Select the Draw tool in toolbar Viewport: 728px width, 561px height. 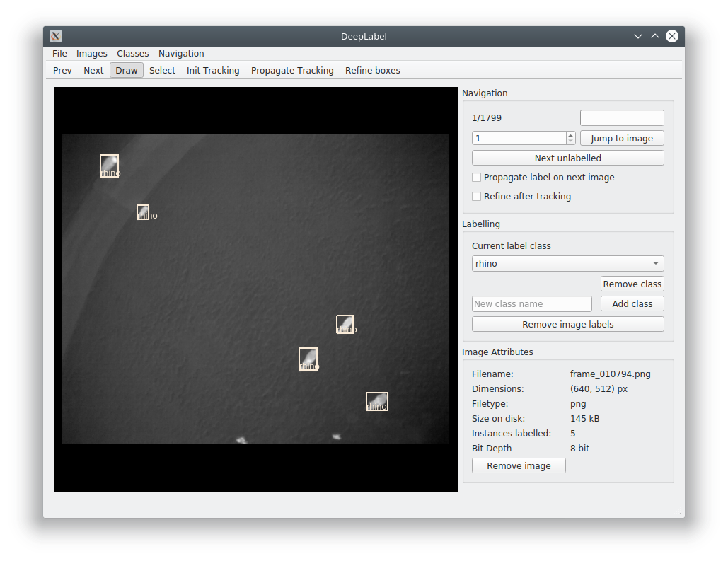point(126,71)
